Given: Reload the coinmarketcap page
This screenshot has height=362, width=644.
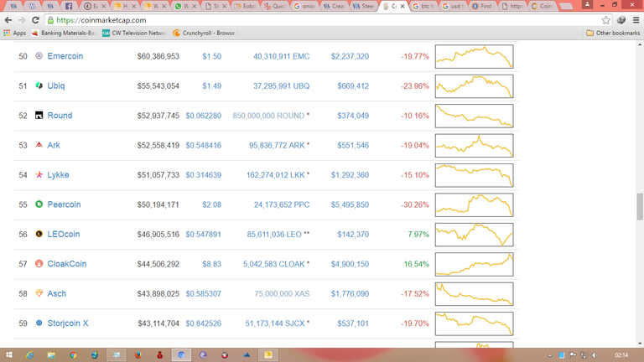Looking at the screenshot, I should coord(35,20).
